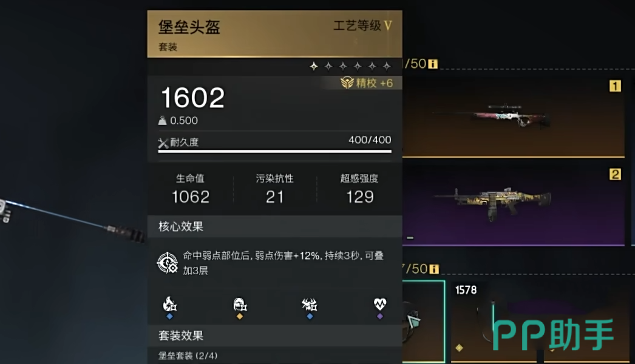Click the calibration emblem beside 精校 +6
Screen dimensions: 635x364
point(347,83)
